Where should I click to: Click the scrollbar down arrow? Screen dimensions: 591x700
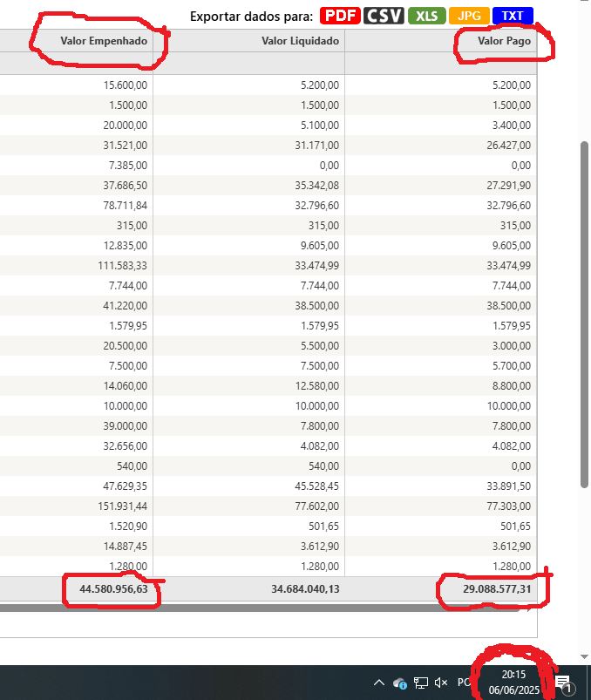coord(585,656)
